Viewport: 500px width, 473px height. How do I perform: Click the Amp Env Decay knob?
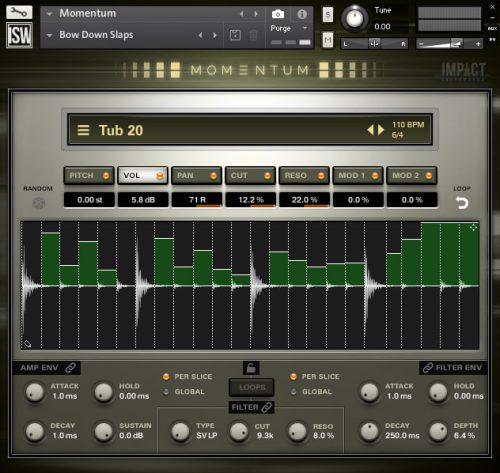tap(35, 431)
